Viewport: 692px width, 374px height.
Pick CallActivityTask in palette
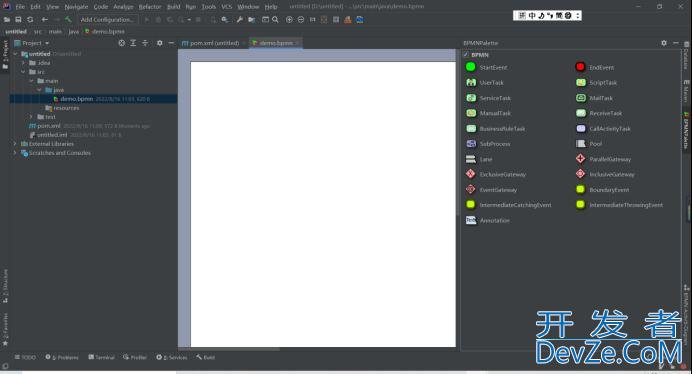(x=603, y=128)
